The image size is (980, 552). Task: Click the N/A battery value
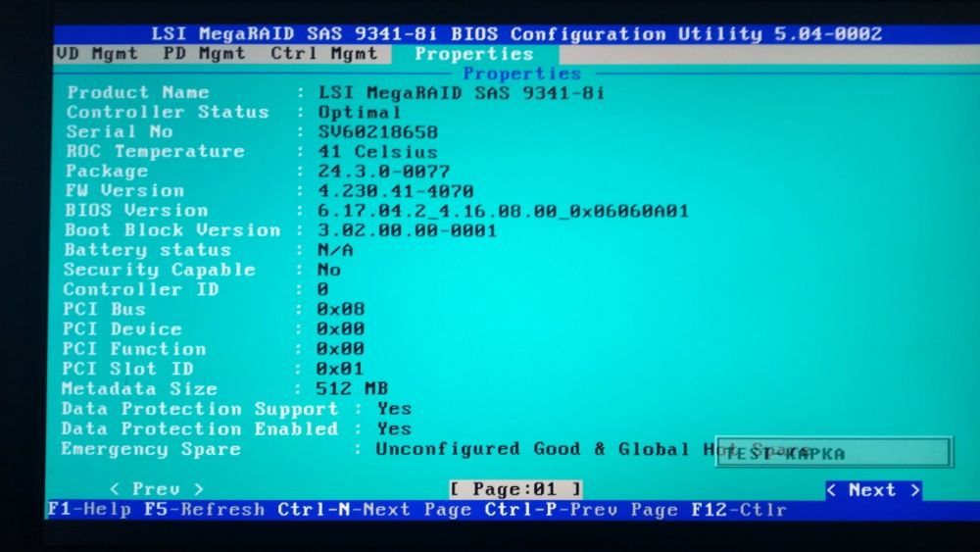point(335,250)
